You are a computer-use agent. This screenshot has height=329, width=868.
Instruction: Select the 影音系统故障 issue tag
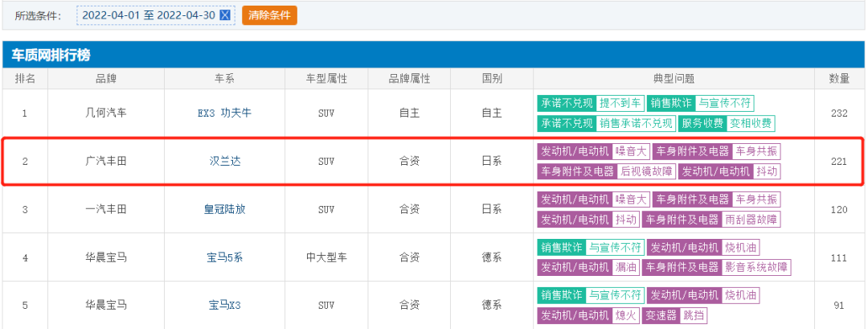(x=756, y=268)
